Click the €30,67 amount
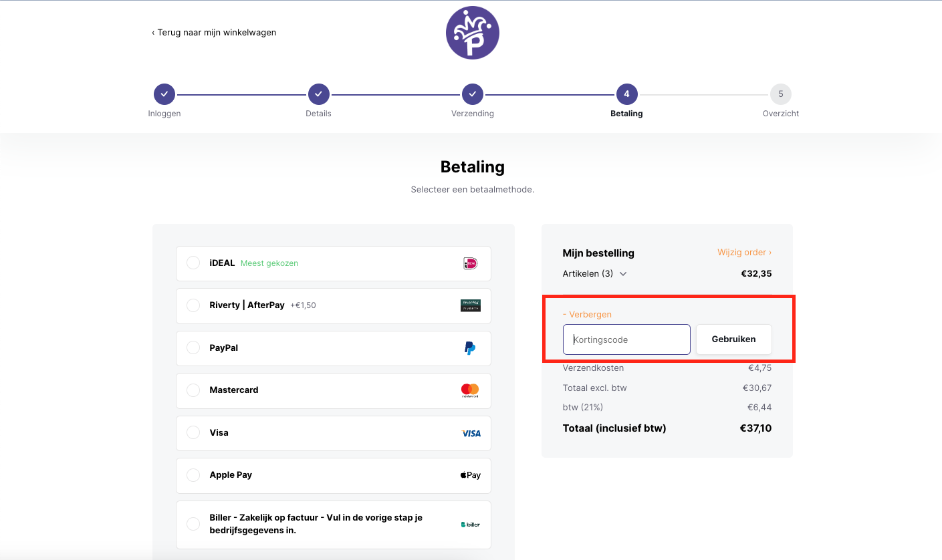 757,388
